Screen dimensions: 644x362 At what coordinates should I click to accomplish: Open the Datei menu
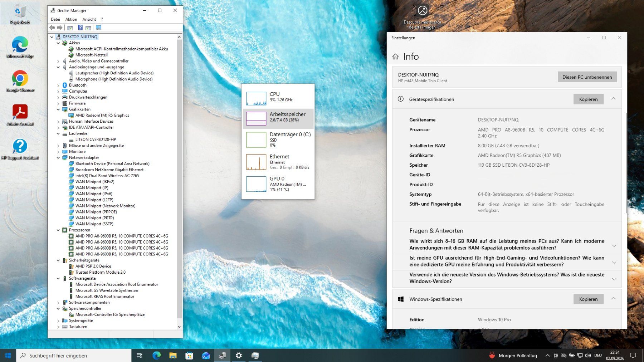(55, 19)
